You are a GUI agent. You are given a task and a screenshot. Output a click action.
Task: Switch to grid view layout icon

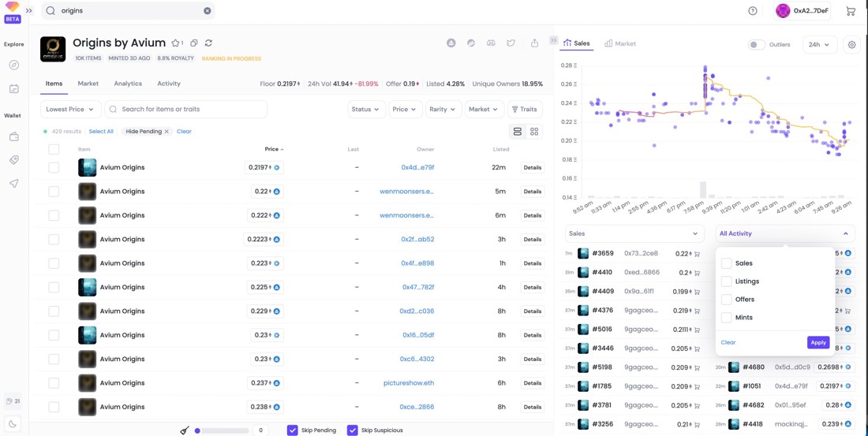534,131
